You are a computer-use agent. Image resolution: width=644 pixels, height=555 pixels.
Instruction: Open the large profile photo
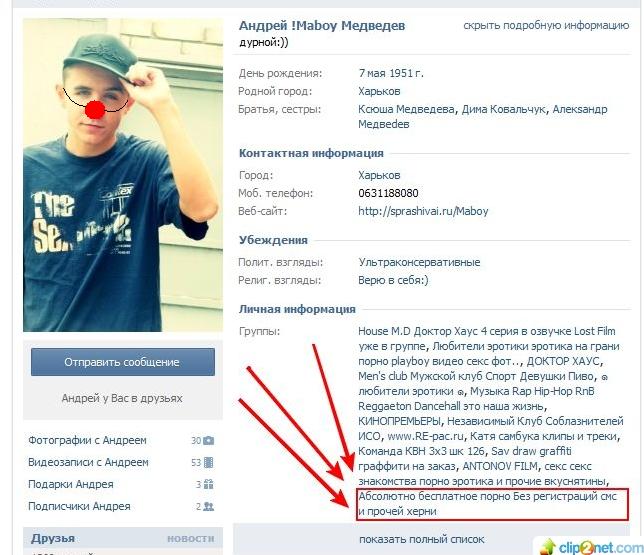[x=123, y=175]
